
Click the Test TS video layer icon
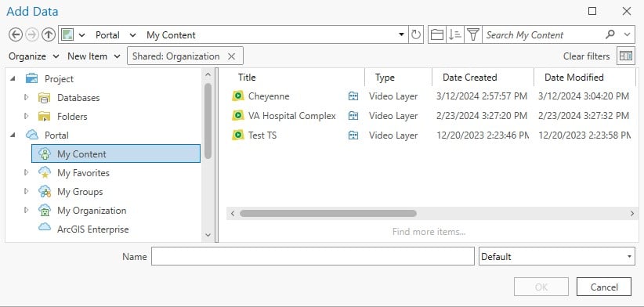(x=238, y=135)
